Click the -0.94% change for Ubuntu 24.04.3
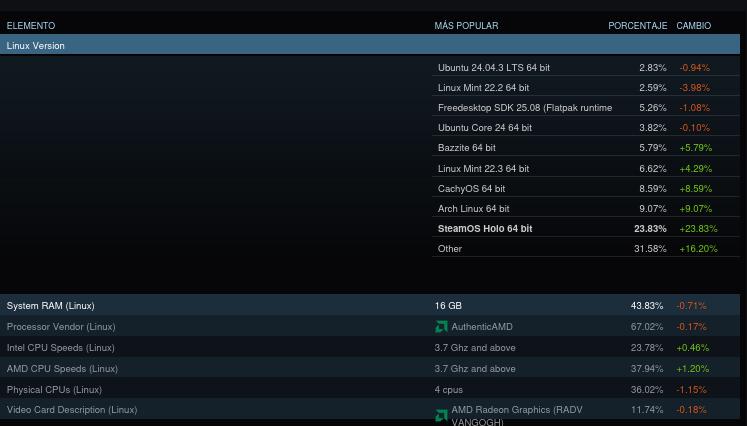Viewport: 747px width, 426px height. coord(694,68)
